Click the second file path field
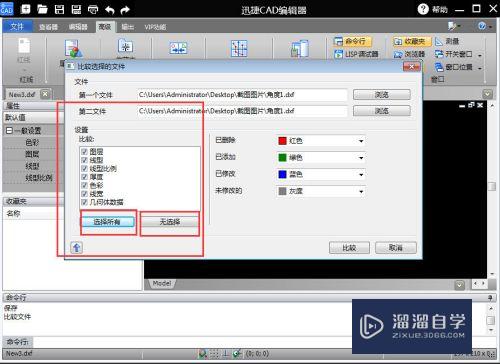 [242, 111]
